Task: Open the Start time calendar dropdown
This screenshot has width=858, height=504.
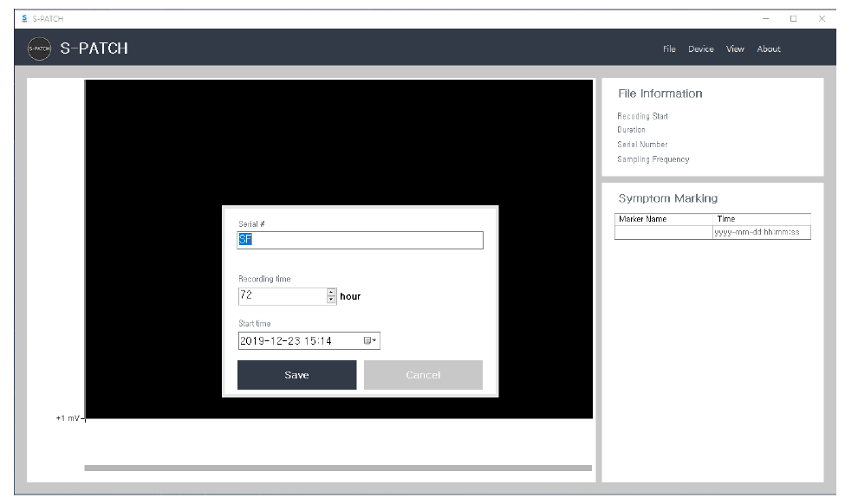Action: coord(370,341)
